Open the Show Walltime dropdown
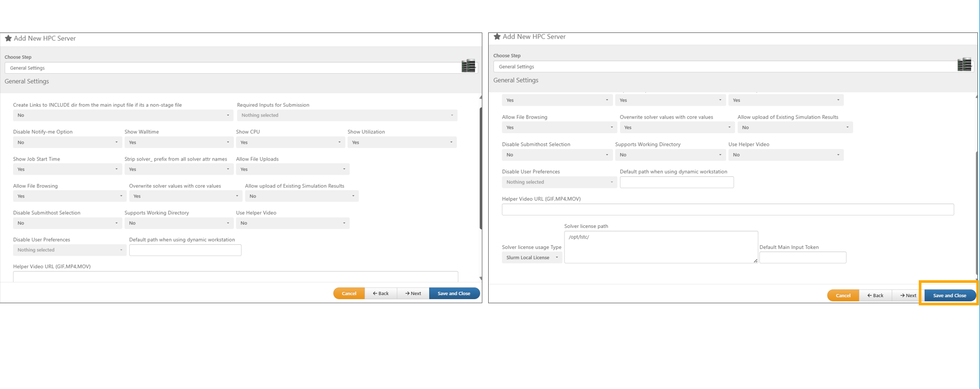980x389 pixels. click(178, 142)
